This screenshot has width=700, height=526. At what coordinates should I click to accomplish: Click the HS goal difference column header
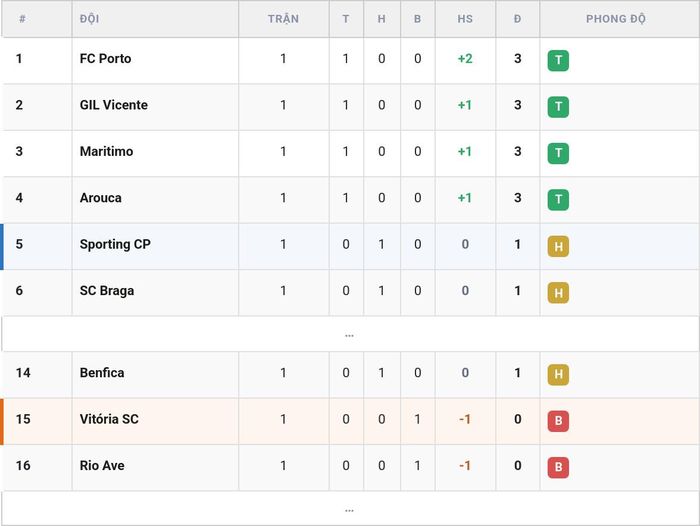coord(465,19)
